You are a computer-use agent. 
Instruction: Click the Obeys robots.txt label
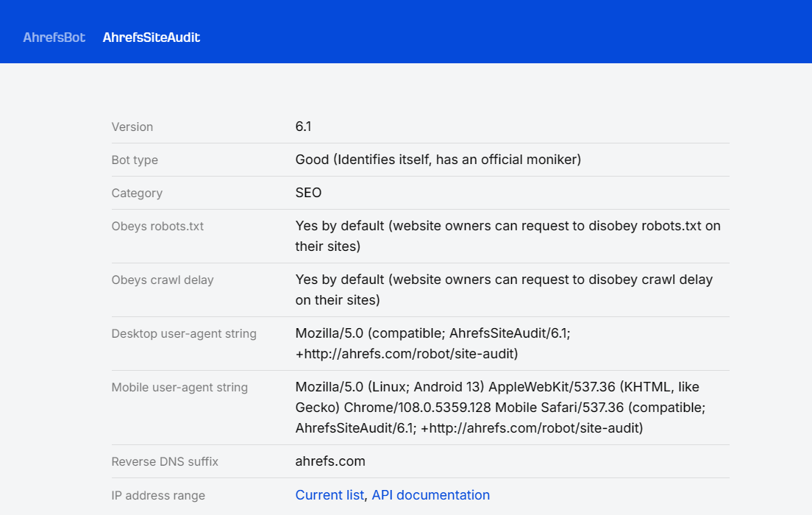(157, 226)
